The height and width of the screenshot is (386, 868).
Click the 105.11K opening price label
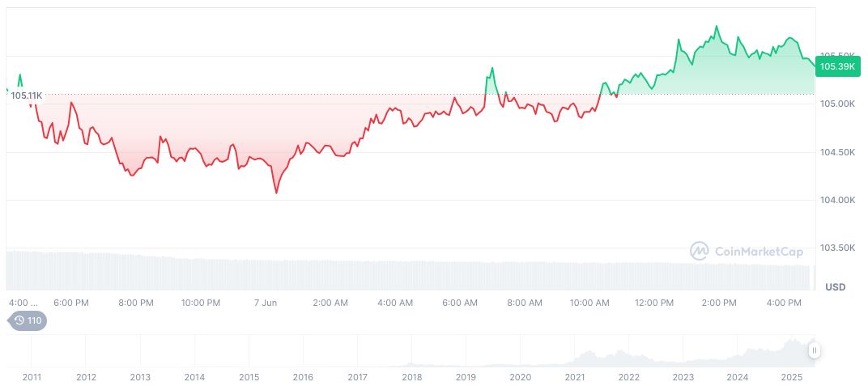coord(26,95)
